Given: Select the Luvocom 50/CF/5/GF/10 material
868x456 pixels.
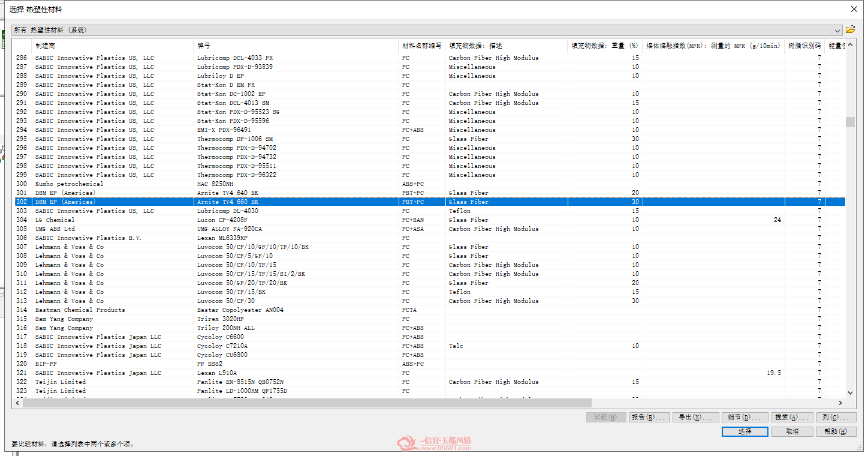Looking at the screenshot, I should pos(235,256).
